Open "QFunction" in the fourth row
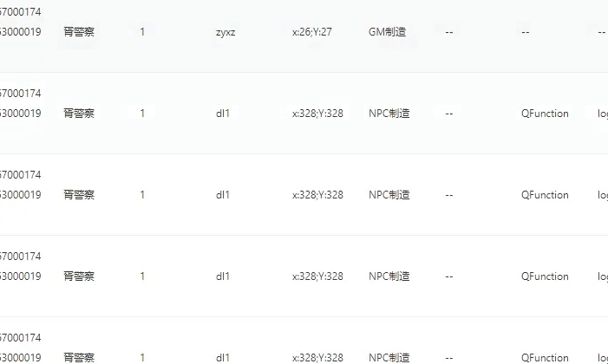Screen dimensions: 608x364 point(545,276)
